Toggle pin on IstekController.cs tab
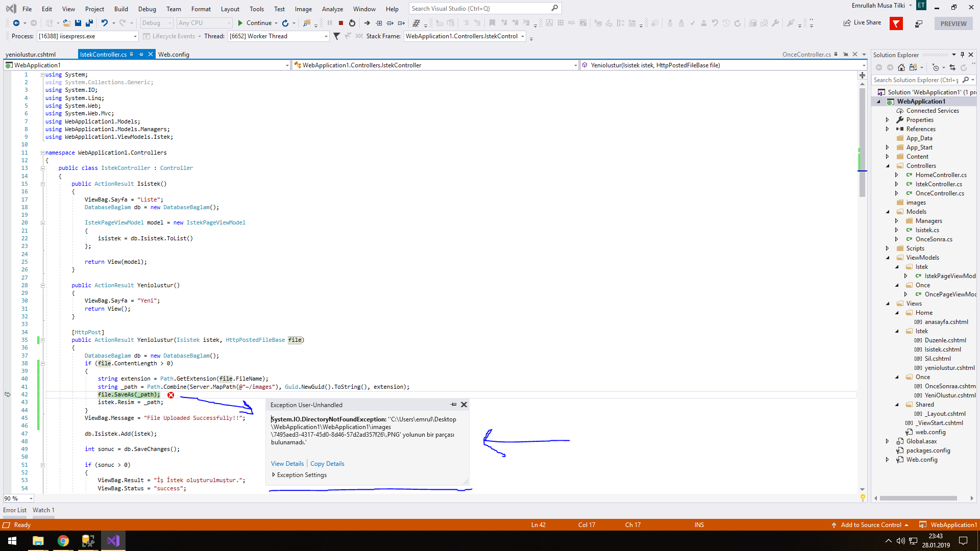Viewport: 980px width, 551px height. [x=141, y=54]
